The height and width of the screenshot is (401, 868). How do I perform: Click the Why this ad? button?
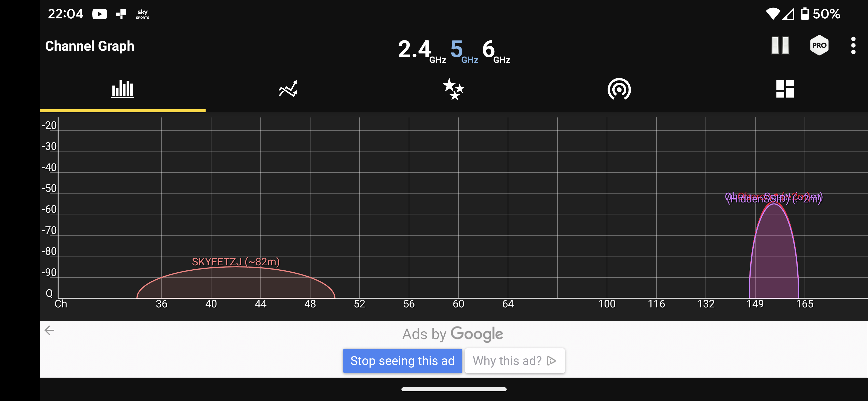(514, 361)
